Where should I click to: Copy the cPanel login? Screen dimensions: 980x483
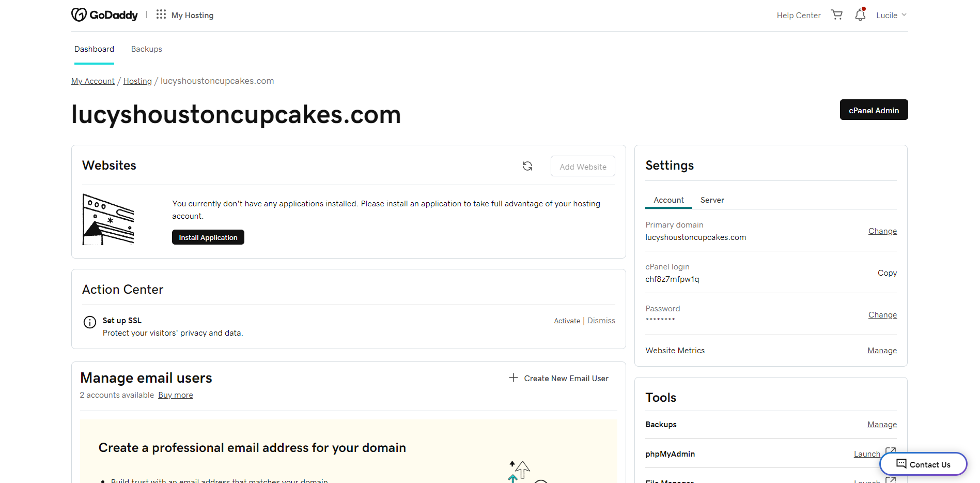(887, 273)
